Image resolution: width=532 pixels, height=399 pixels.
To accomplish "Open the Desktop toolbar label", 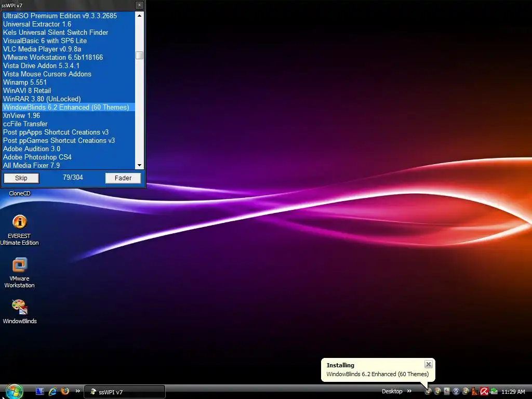I will (x=392, y=391).
